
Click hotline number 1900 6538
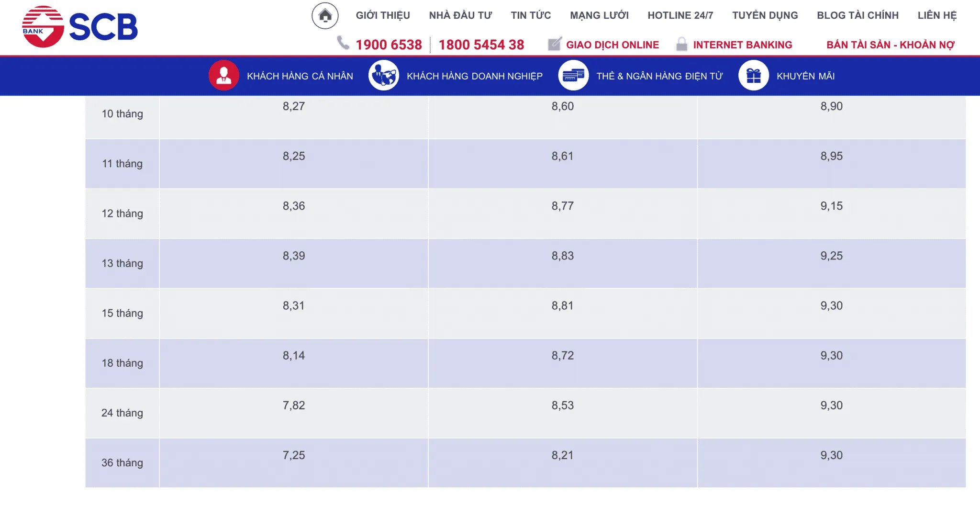389,45
